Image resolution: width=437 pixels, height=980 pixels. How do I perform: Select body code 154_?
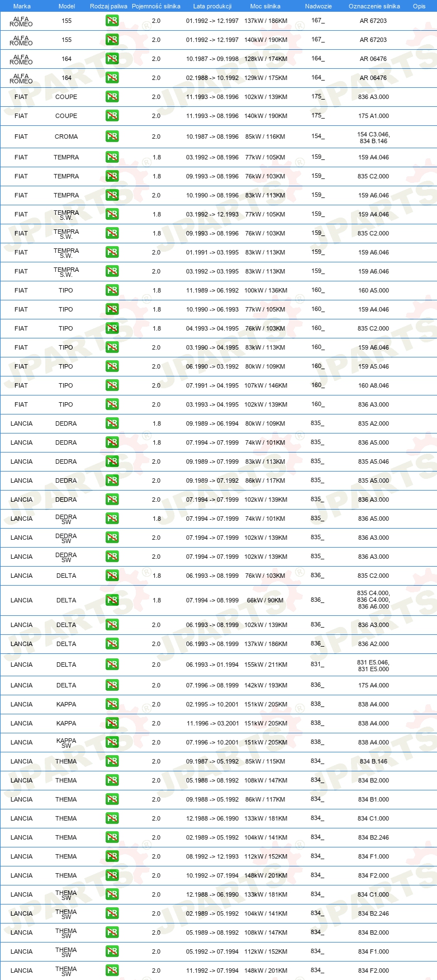coord(317,136)
